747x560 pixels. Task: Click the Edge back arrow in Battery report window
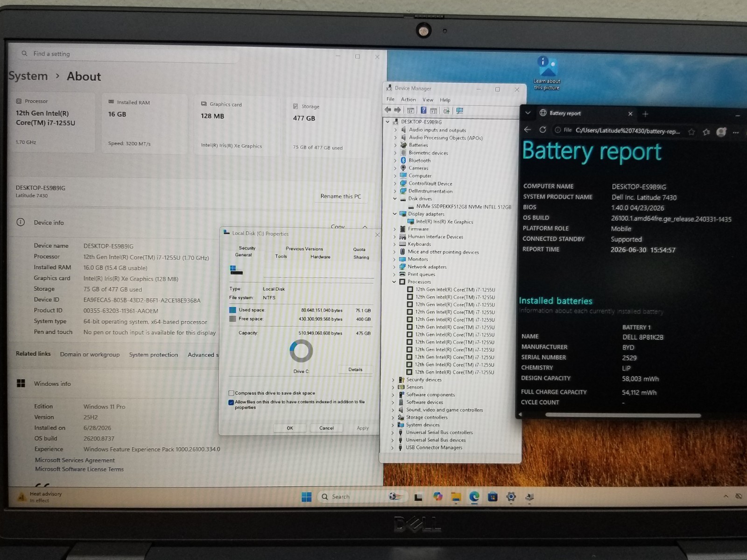tap(528, 130)
